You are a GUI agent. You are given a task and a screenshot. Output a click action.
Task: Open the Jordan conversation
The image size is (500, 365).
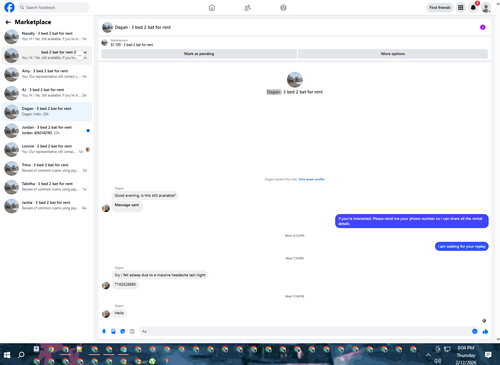(47, 130)
